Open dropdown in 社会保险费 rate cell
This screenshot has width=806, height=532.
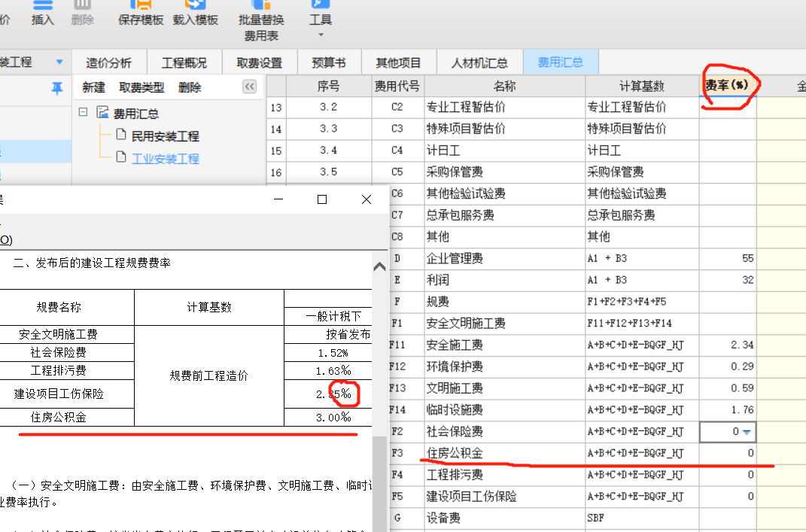(747, 432)
